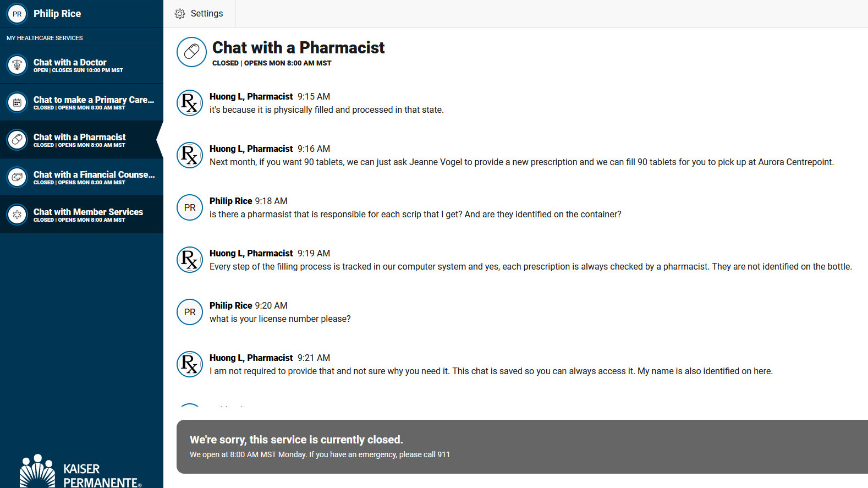Open the Settings gear icon
Screen dimensions: 868x488
click(x=180, y=14)
